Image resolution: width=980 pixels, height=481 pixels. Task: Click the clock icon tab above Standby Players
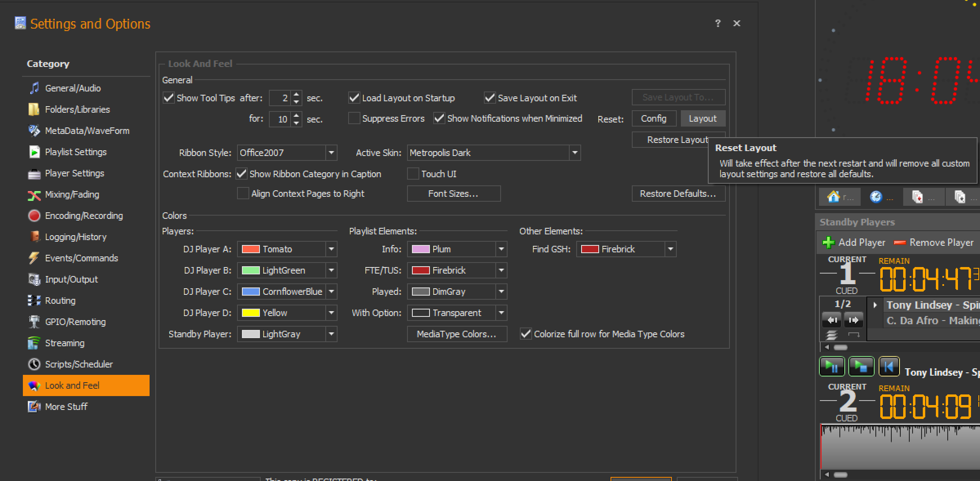click(876, 197)
